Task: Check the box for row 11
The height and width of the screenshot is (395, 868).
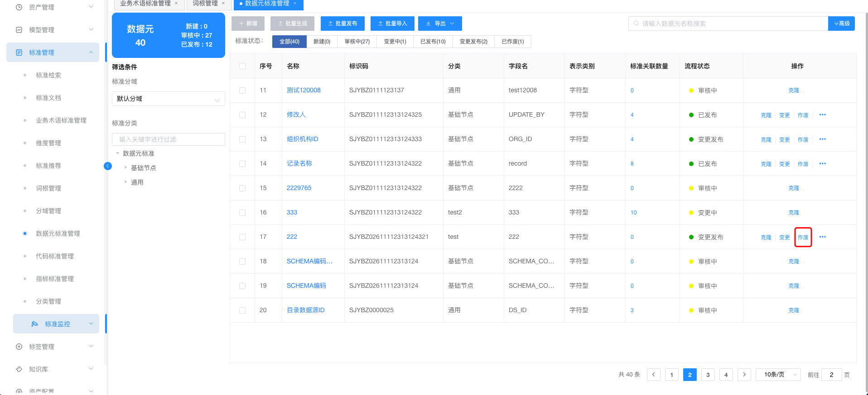Action: (242, 90)
